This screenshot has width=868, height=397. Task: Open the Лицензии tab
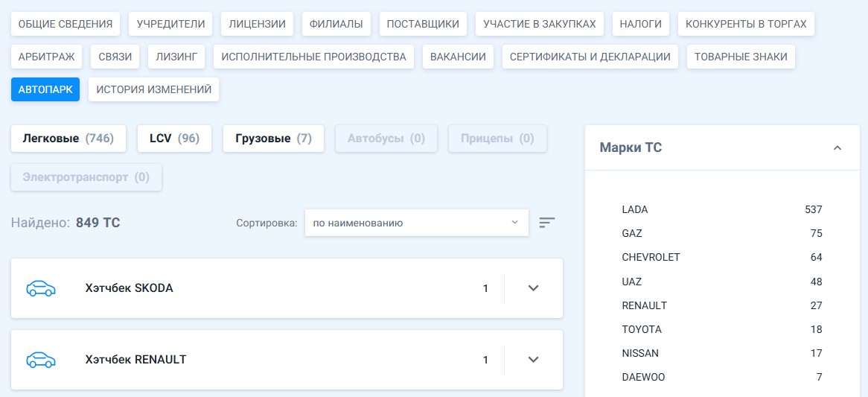(x=258, y=24)
